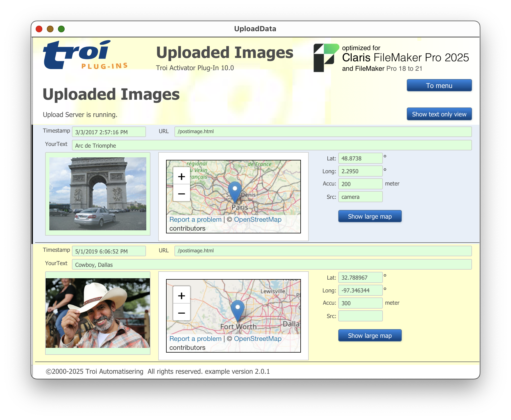The image size is (511, 420).
Task: Zoom out on the Fort Worth map
Action: [x=181, y=312]
